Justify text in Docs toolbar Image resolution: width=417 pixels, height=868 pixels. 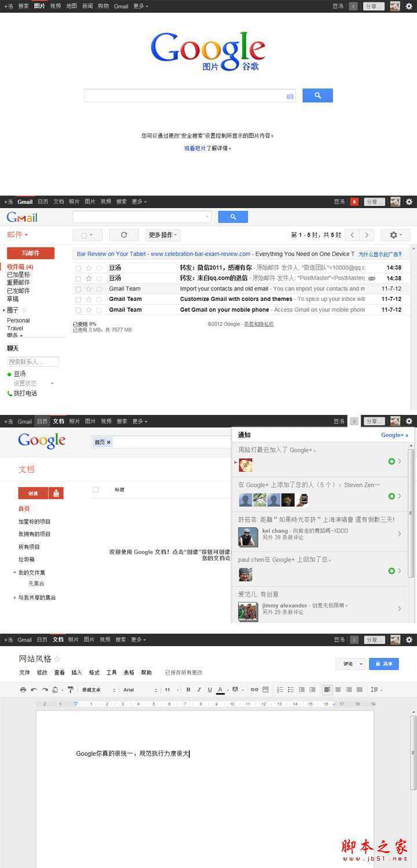point(360,690)
